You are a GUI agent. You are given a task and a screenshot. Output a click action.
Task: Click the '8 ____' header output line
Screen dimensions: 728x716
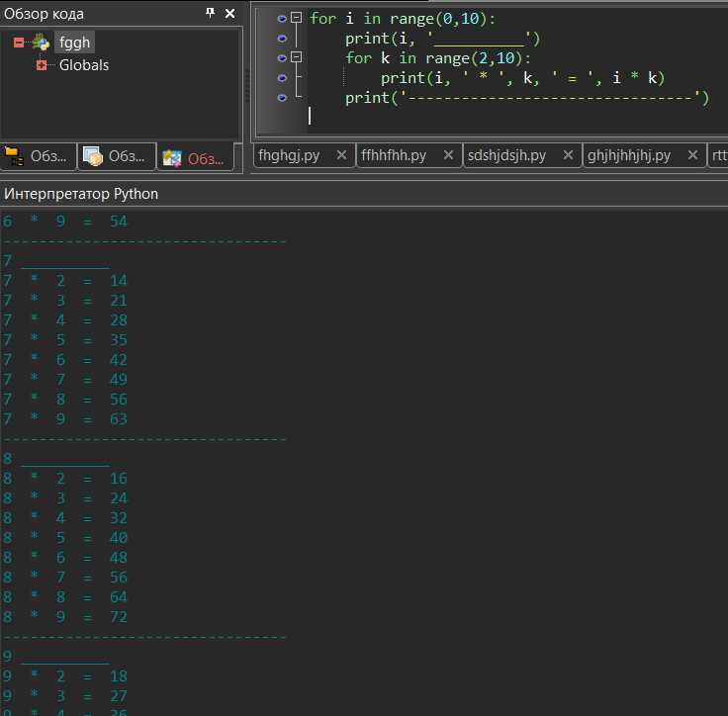[56, 459]
